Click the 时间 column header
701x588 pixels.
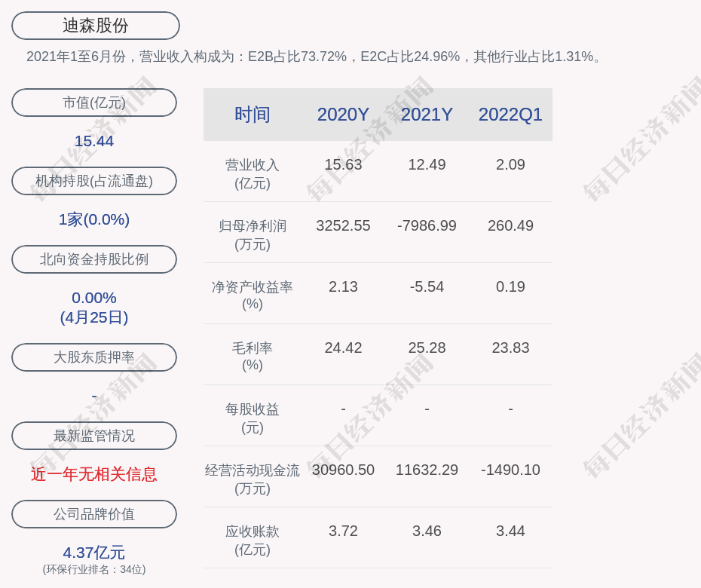pos(253,115)
